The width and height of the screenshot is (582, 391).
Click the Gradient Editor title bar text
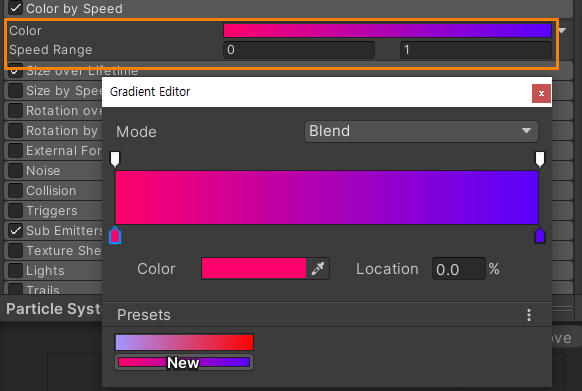(150, 92)
